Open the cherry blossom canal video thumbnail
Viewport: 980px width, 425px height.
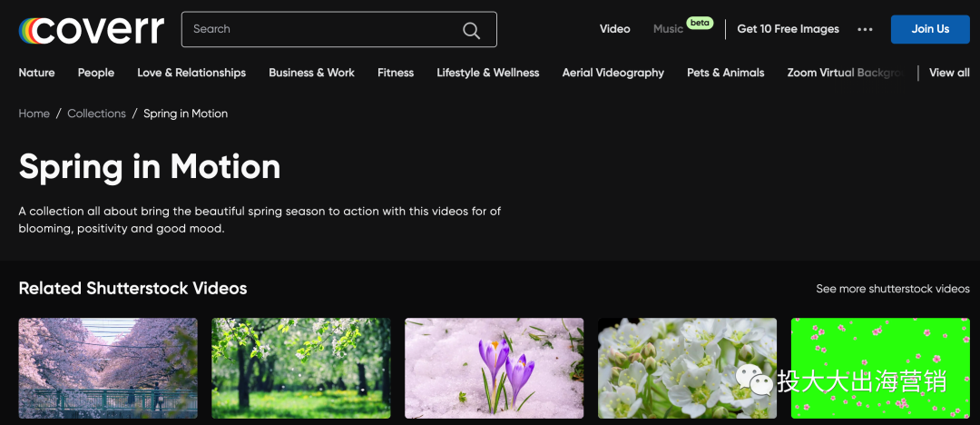[108, 368]
